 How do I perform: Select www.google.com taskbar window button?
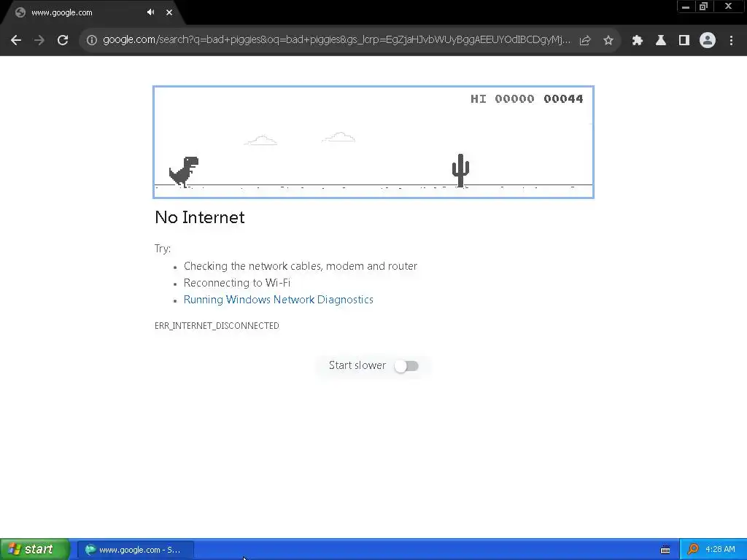point(135,550)
